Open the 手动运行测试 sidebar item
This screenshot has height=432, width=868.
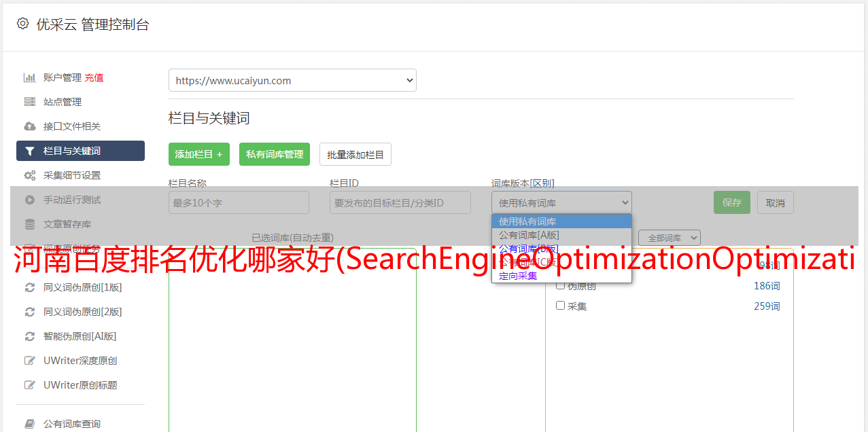[80, 200]
